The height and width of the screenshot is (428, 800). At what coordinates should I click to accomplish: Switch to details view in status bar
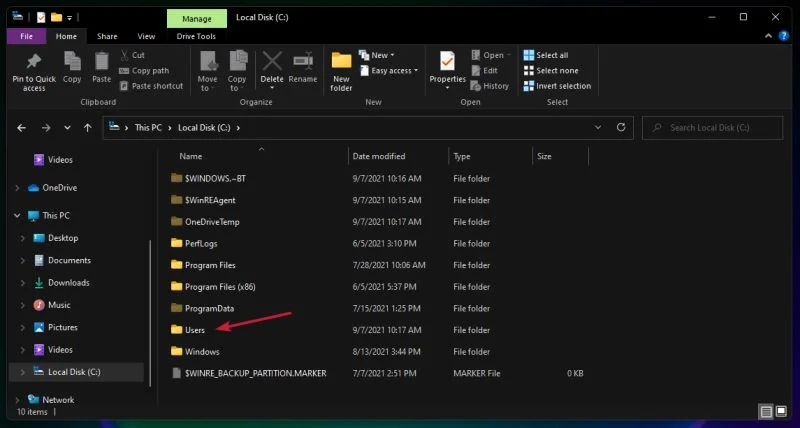click(766, 411)
